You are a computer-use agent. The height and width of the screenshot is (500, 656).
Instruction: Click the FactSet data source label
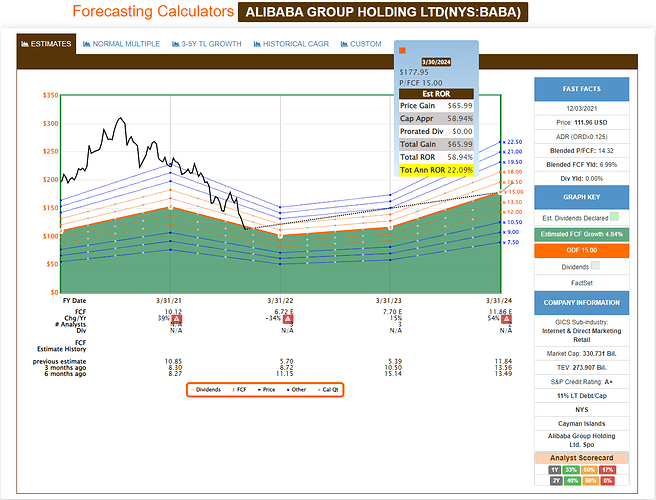[x=582, y=283]
